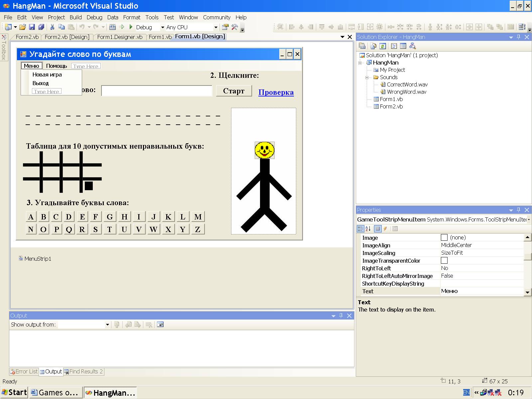532x399 pixels.
Task: Toggle the Properties view button
Action: pyautogui.click(x=377, y=229)
